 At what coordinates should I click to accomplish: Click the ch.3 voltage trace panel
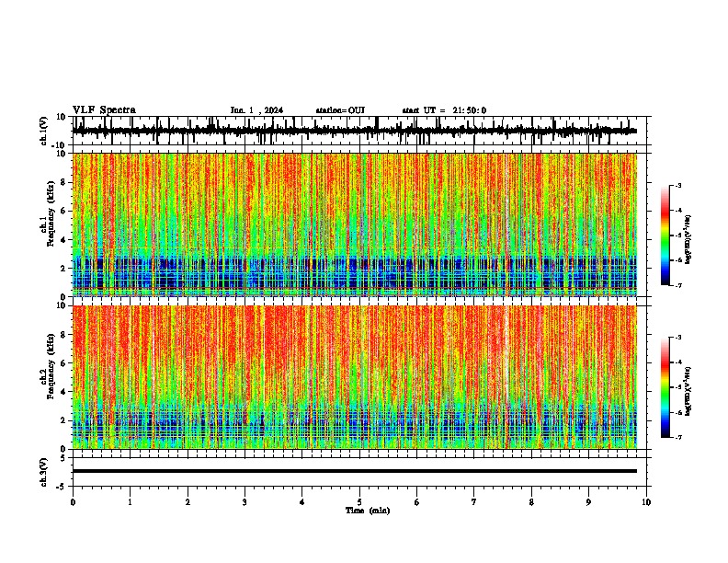click(361, 472)
